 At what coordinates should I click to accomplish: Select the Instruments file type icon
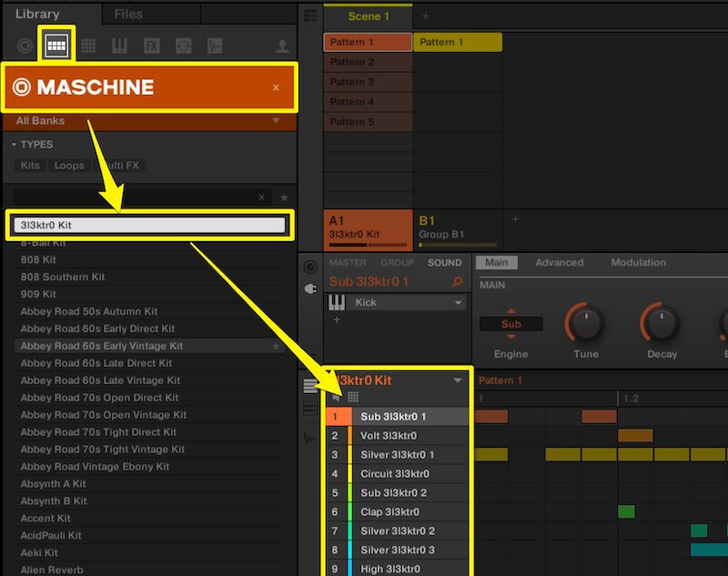(119, 45)
